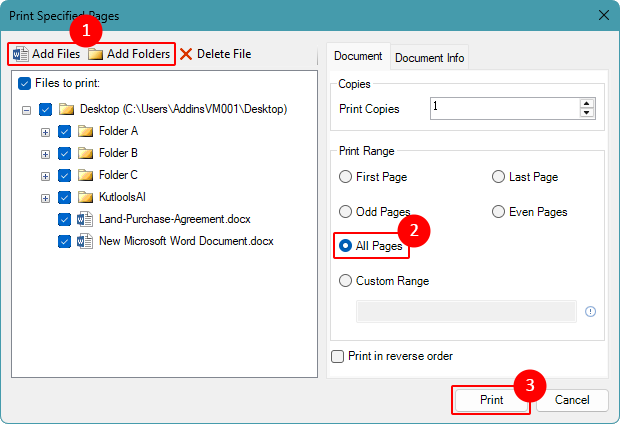Click the Folder C folder icon
620x424 pixels.
[85, 175]
